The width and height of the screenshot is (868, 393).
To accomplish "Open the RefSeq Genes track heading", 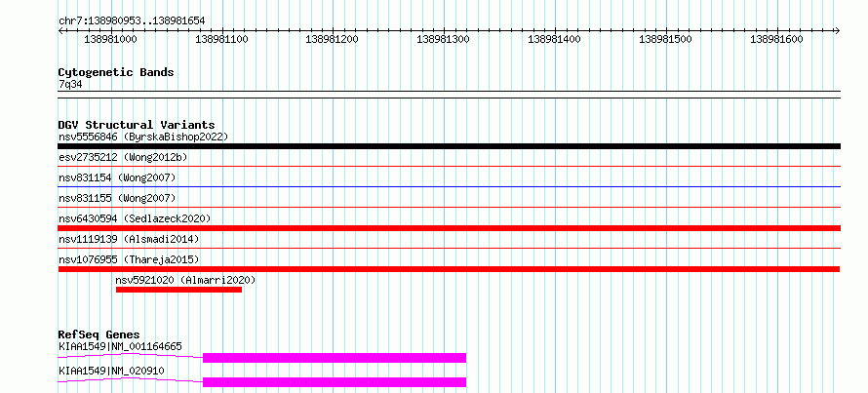I will [x=99, y=334].
